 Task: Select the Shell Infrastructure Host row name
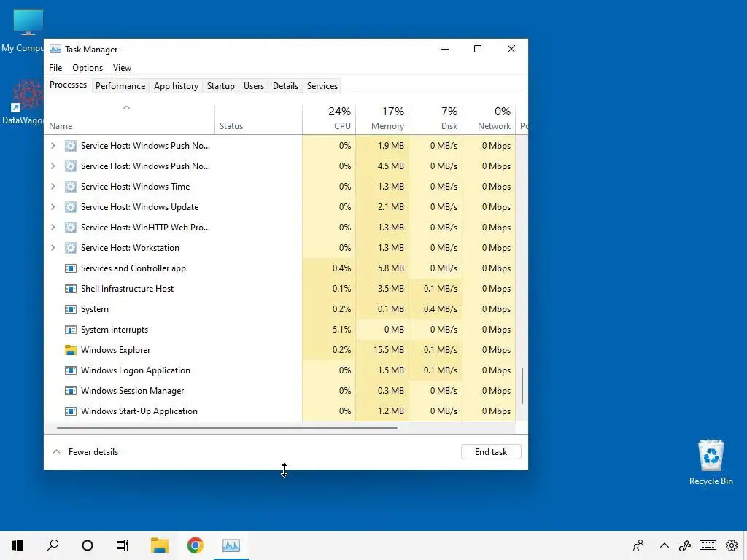coord(127,289)
